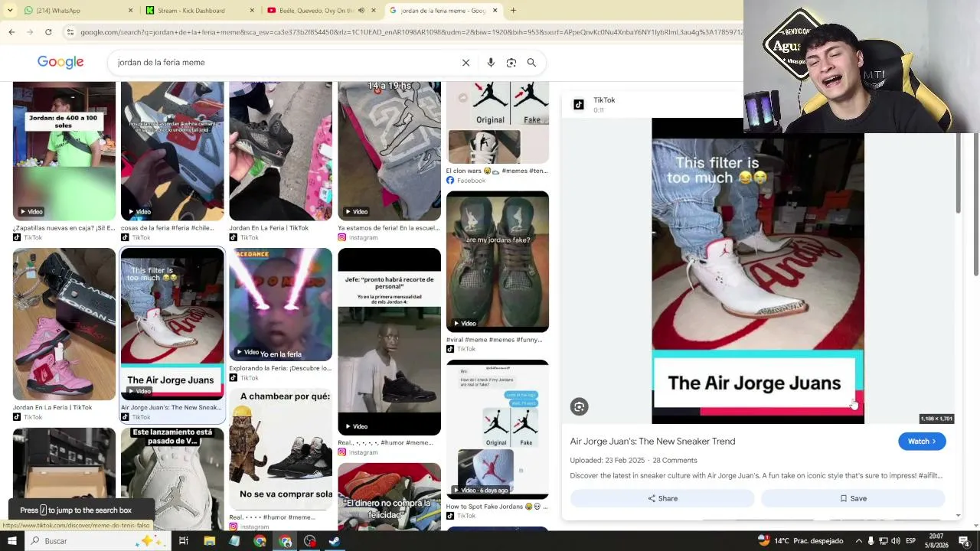980x551 pixels.
Task: Open the 'El clon wars' Original/Fake thumbnail
Action: (498, 123)
